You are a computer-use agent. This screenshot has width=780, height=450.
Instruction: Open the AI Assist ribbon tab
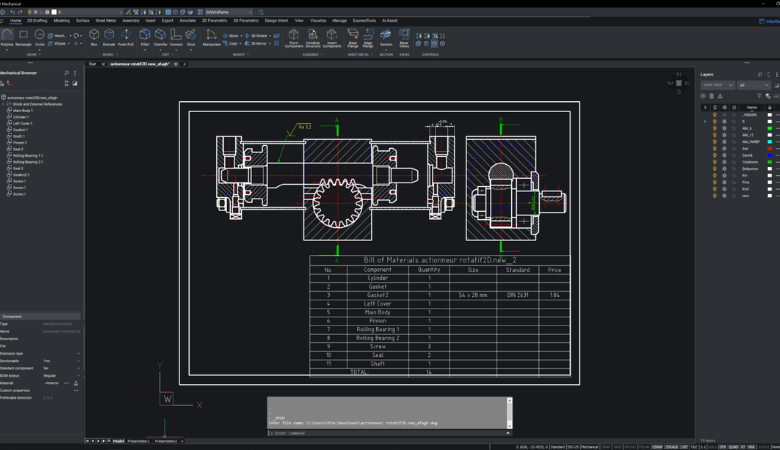[x=390, y=21]
